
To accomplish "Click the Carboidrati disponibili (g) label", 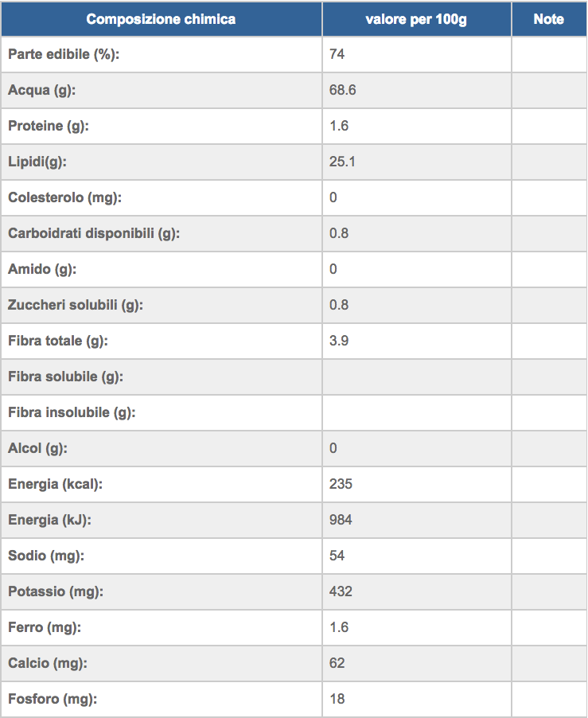I will tap(94, 233).
